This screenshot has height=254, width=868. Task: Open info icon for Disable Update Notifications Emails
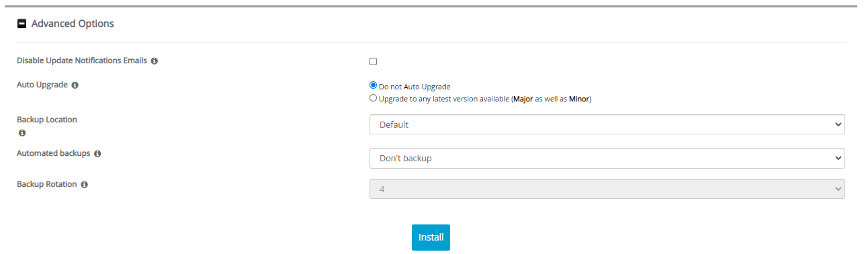[155, 61]
